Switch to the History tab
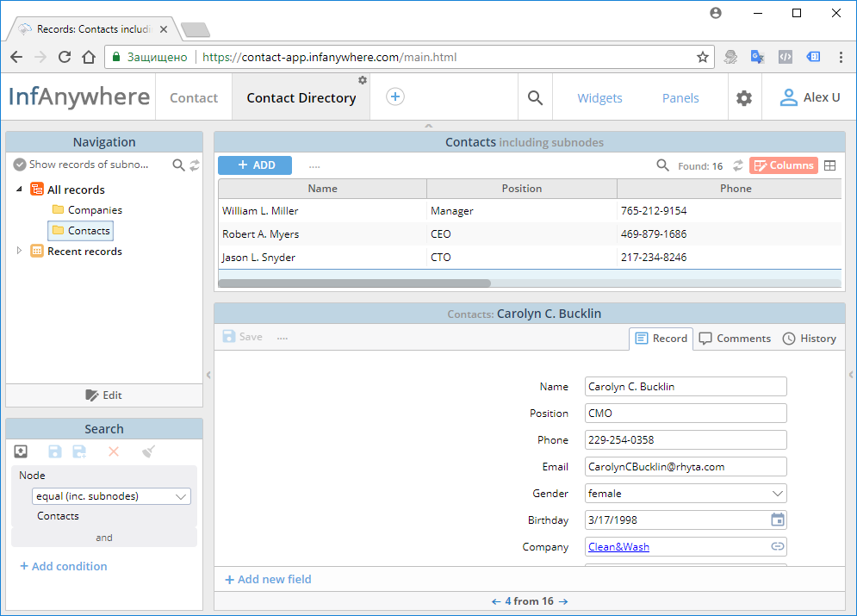The image size is (857, 616). tap(810, 339)
